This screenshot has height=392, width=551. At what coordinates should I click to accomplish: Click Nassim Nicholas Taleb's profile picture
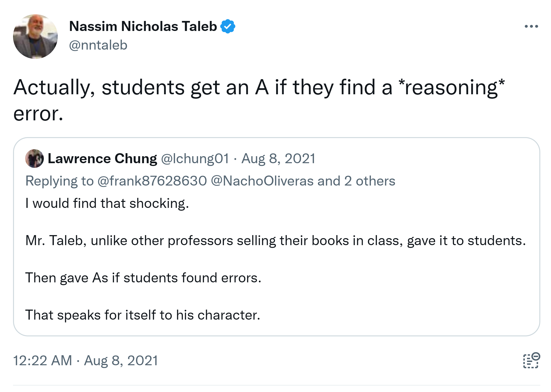[x=35, y=37]
